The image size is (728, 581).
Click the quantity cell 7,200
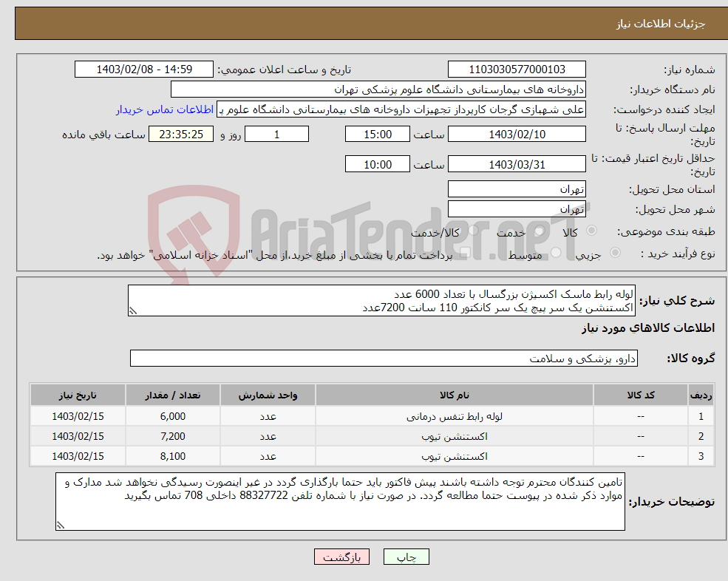coord(173,437)
